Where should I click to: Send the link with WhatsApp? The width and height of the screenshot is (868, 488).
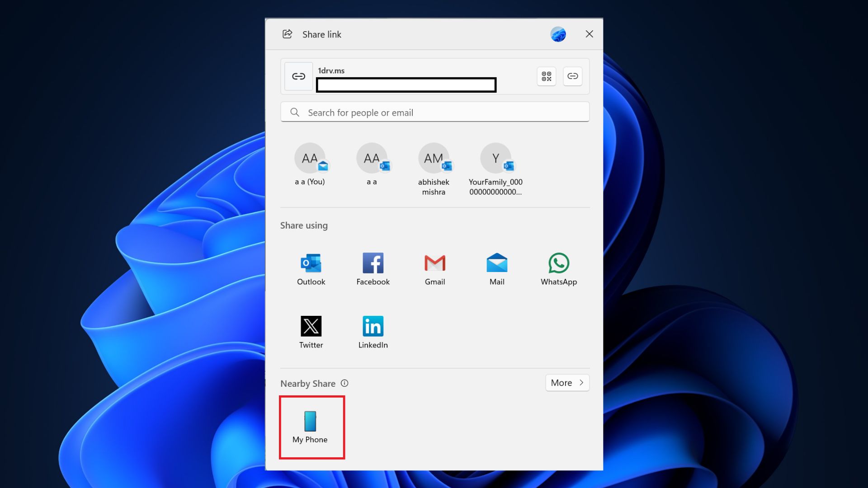coord(559,269)
